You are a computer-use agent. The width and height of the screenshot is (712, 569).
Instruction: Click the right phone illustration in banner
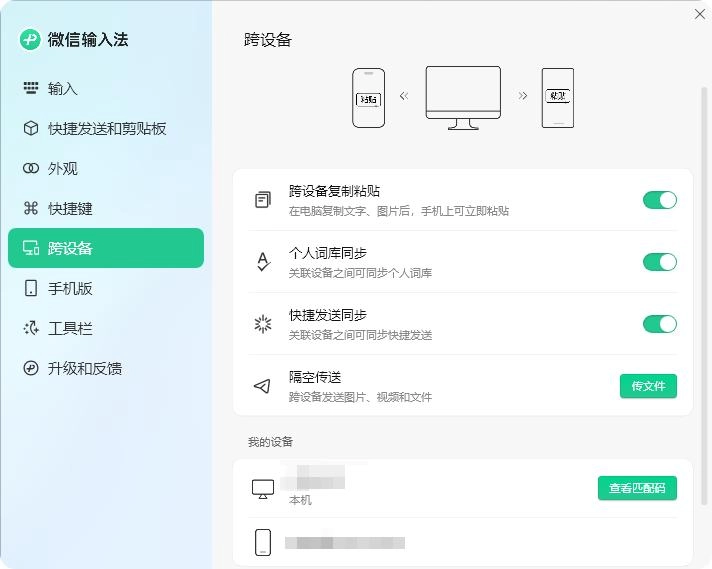pos(558,98)
